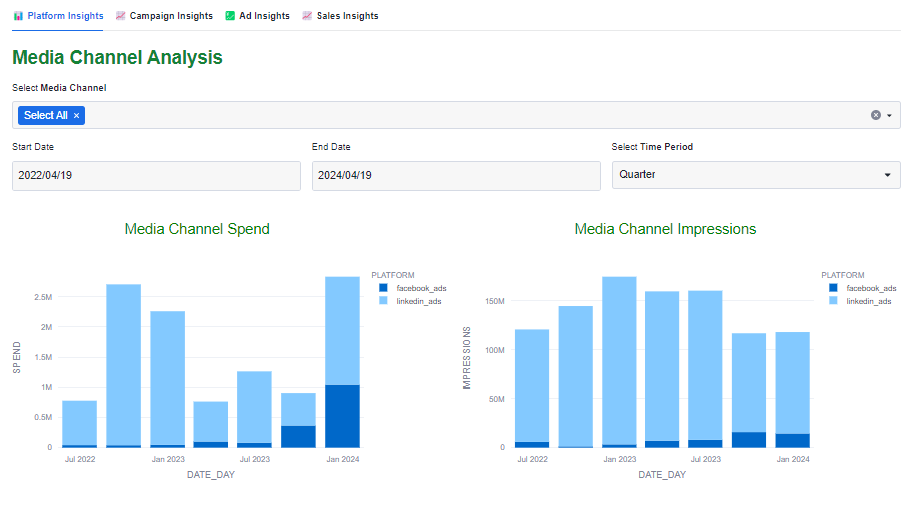
Task: Remove the Select All chip with x
Action: pyautogui.click(x=76, y=116)
